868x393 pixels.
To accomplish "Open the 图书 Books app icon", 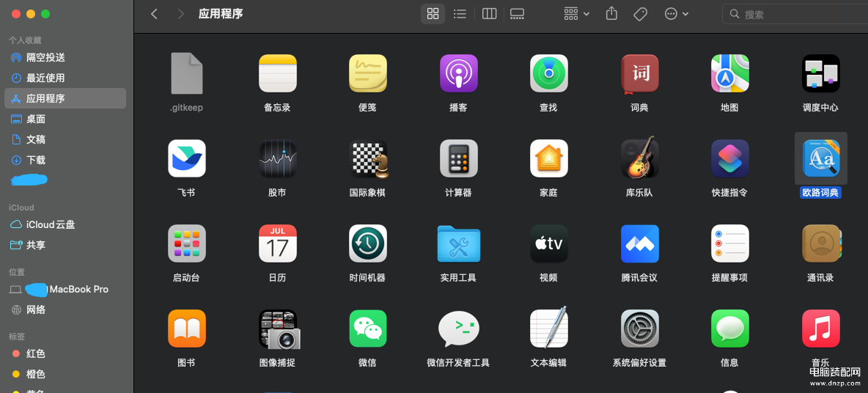I will (186, 328).
